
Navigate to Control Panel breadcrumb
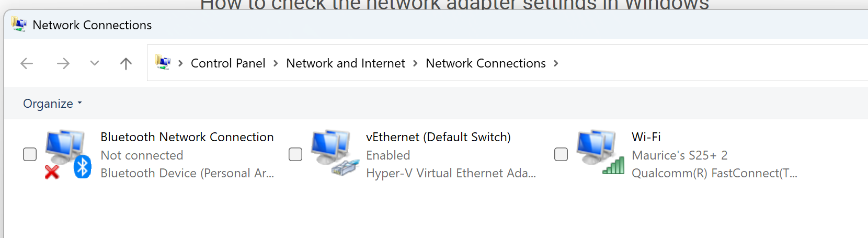[228, 63]
